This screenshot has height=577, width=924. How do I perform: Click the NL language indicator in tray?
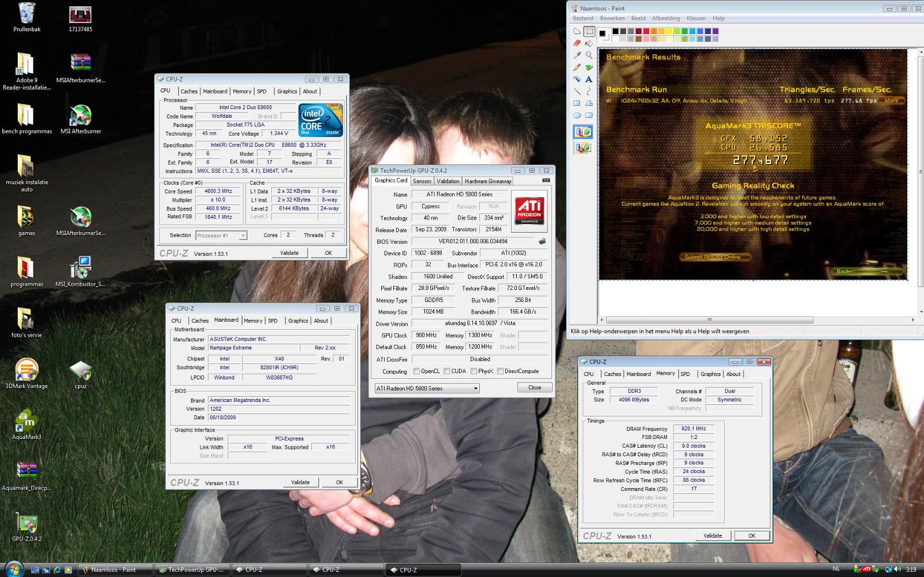[x=836, y=569]
